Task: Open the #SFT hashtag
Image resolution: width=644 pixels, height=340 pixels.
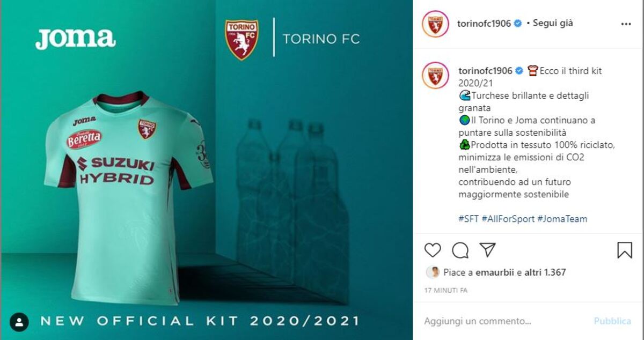Action: pyautogui.click(x=469, y=219)
